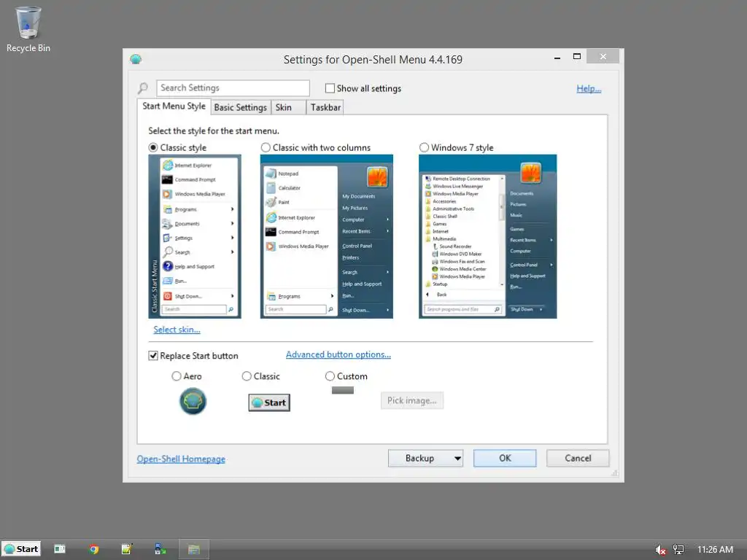The image size is (747, 560).
Task: Open the notepad pencil app in taskbar
Action: tap(127, 549)
